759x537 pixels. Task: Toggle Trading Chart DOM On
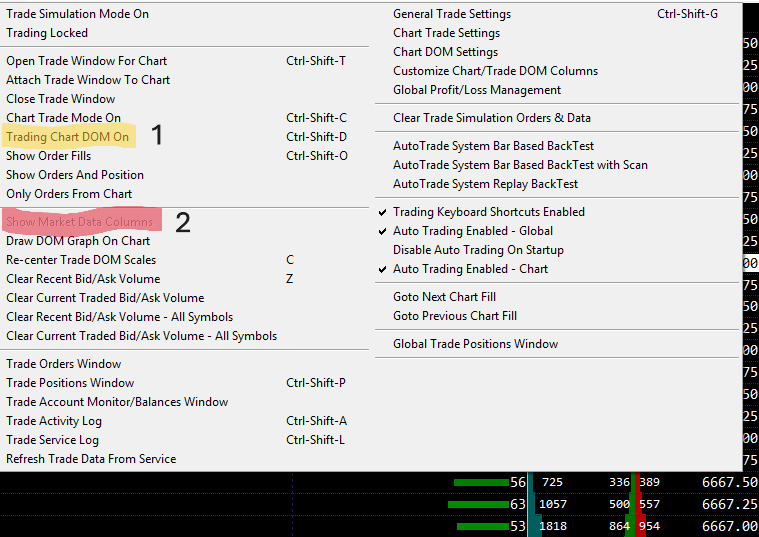tap(67, 137)
